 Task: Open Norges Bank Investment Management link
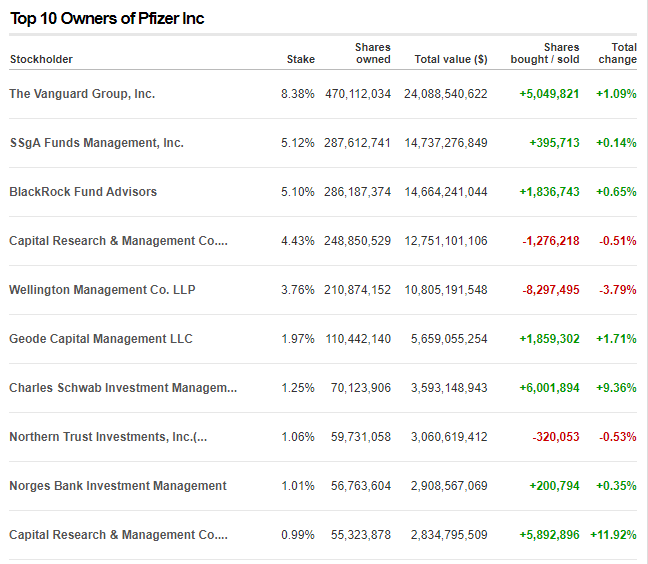[x=118, y=486]
